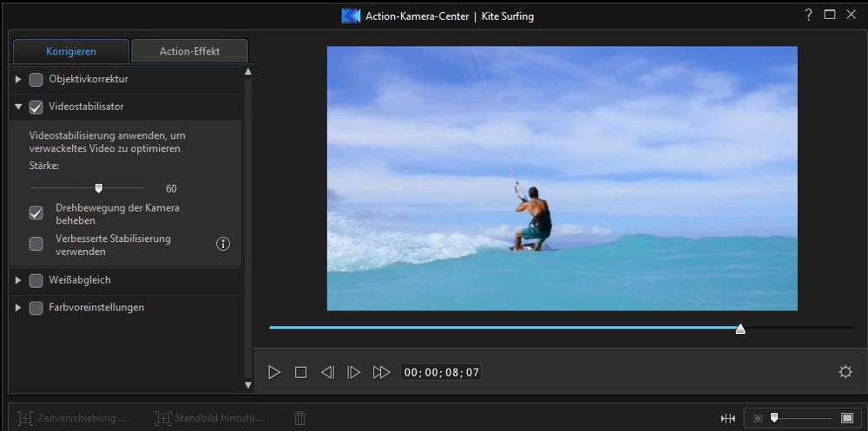Click the fit timeline width icon
The width and height of the screenshot is (868, 431).
(727, 418)
